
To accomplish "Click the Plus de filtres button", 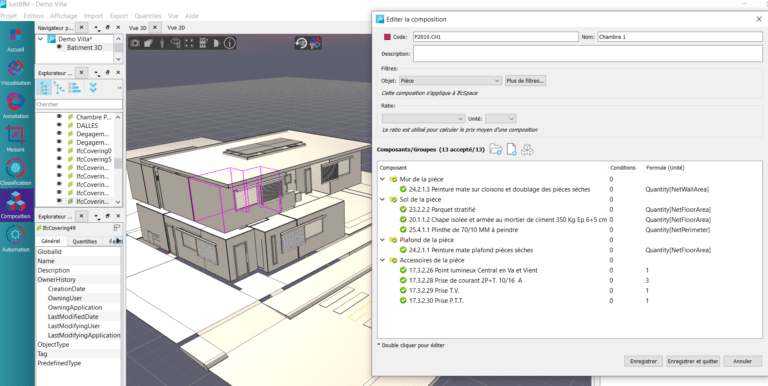I will click(526, 80).
